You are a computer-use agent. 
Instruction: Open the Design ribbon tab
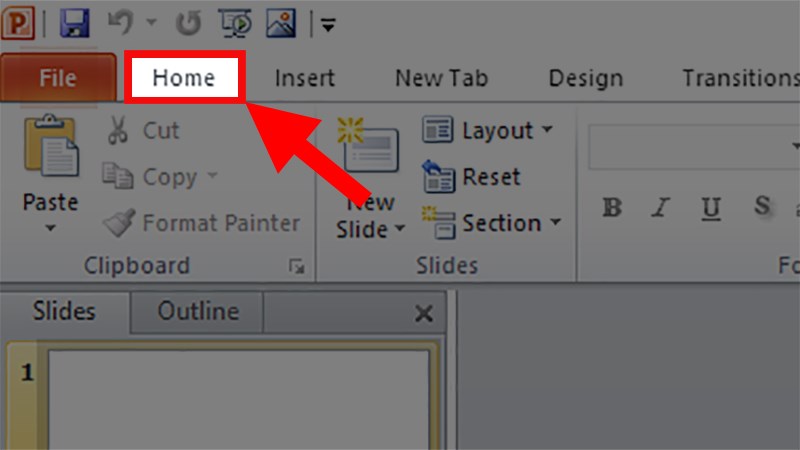coord(585,78)
